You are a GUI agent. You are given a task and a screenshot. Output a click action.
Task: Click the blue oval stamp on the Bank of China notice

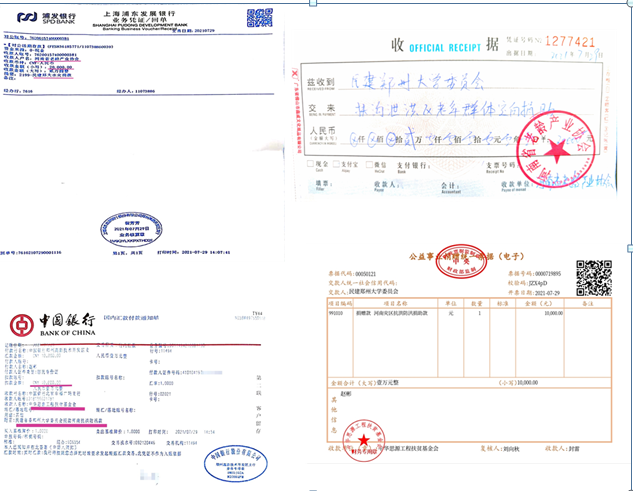(x=236, y=464)
